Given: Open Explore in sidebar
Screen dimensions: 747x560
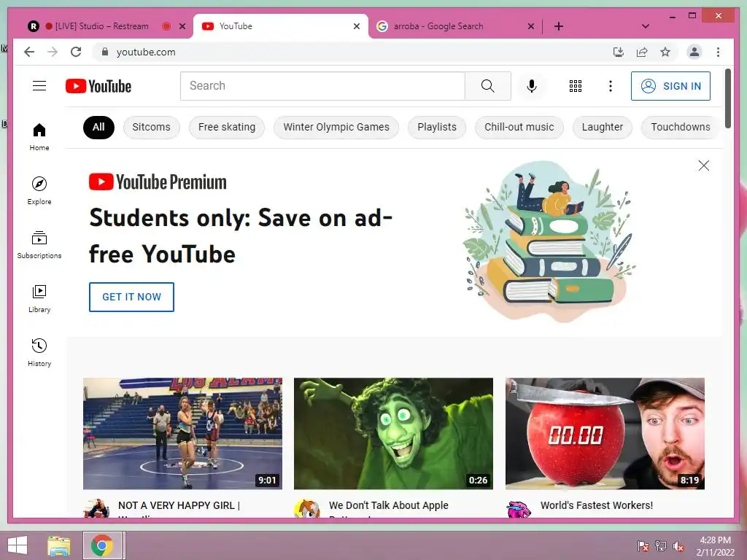Looking at the screenshot, I should (x=39, y=190).
